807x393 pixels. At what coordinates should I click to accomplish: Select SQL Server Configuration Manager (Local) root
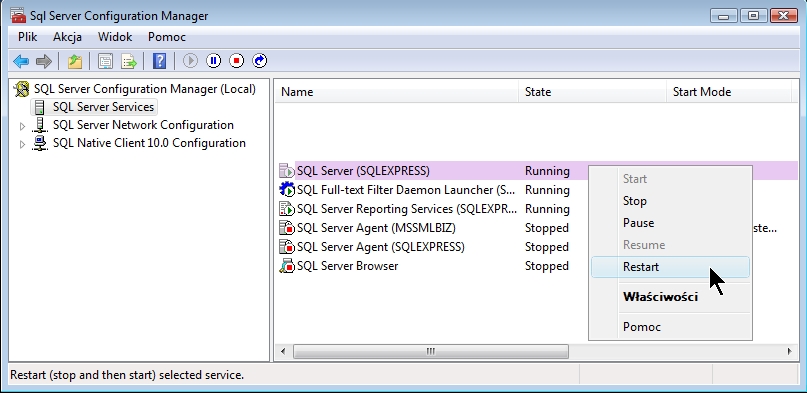(145, 89)
